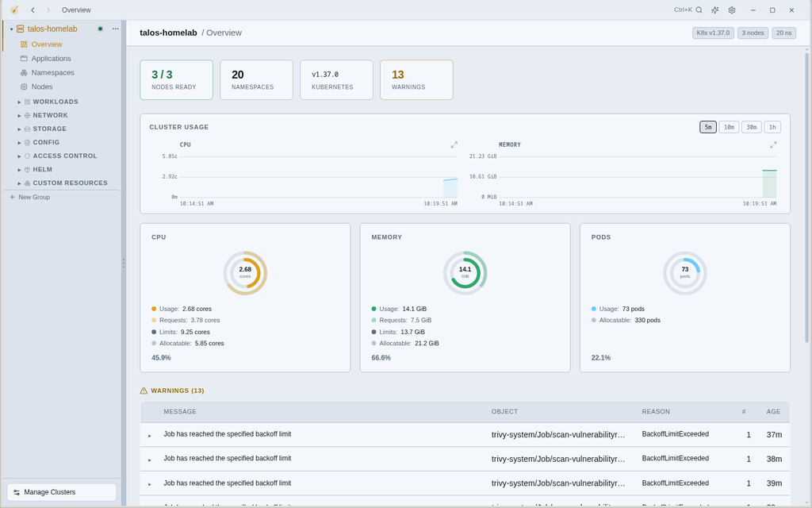The width and height of the screenshot is (812, 508).
Task: Open settings gear in the title bar
Action: 732,10
